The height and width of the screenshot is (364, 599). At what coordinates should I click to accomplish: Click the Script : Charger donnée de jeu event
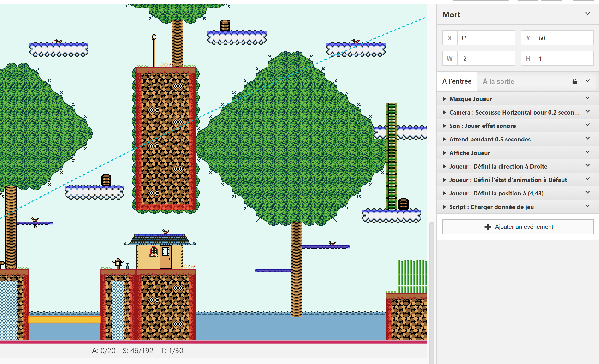click(491, 207)
